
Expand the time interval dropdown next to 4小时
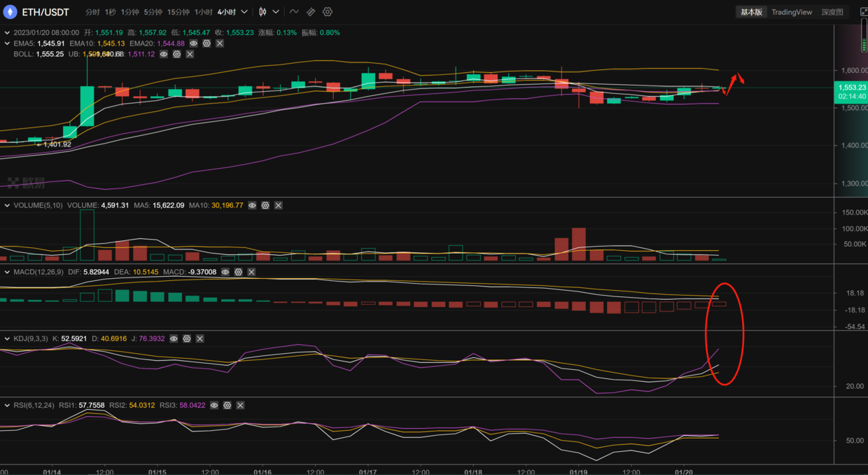244,12
